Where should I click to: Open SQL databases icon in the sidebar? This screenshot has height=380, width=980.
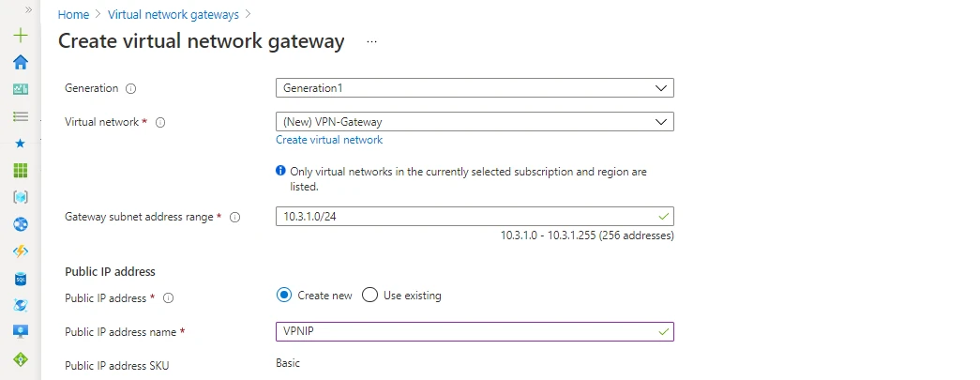click(20, 279)
